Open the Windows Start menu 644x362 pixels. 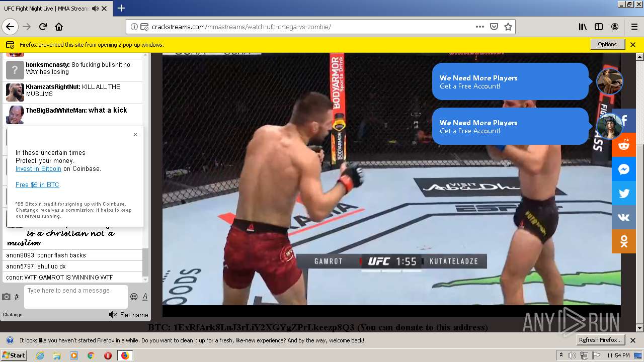click(x=14, y=355)
